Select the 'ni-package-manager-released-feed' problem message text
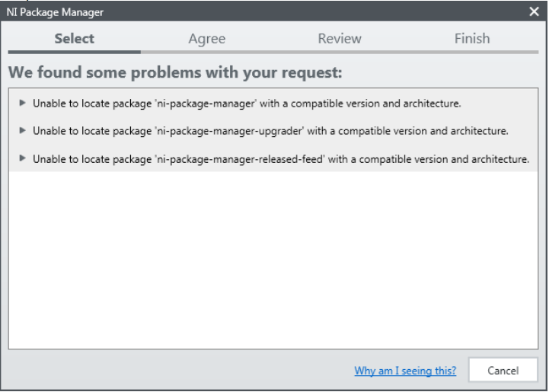 tap(280, 159)
